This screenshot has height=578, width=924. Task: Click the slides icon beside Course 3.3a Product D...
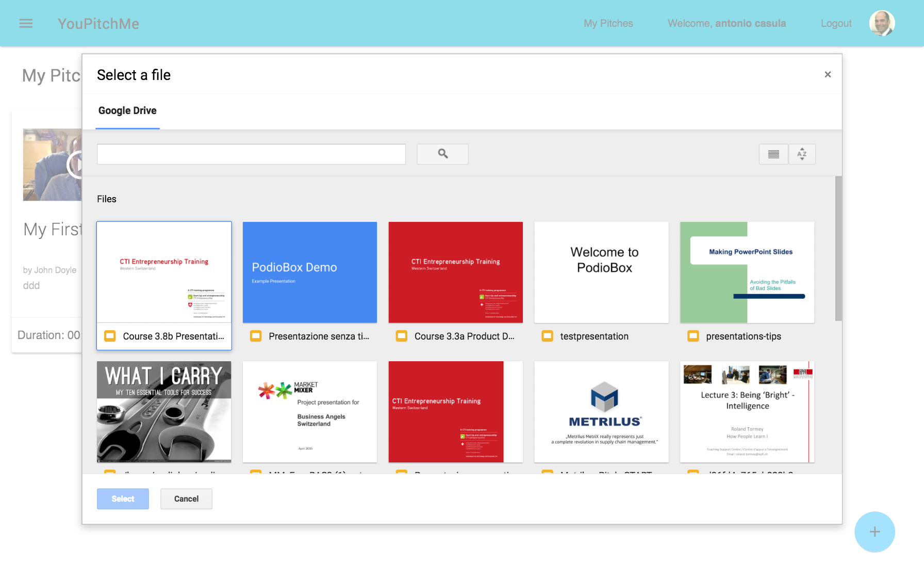pyautogui.click(x=402, y=336)
